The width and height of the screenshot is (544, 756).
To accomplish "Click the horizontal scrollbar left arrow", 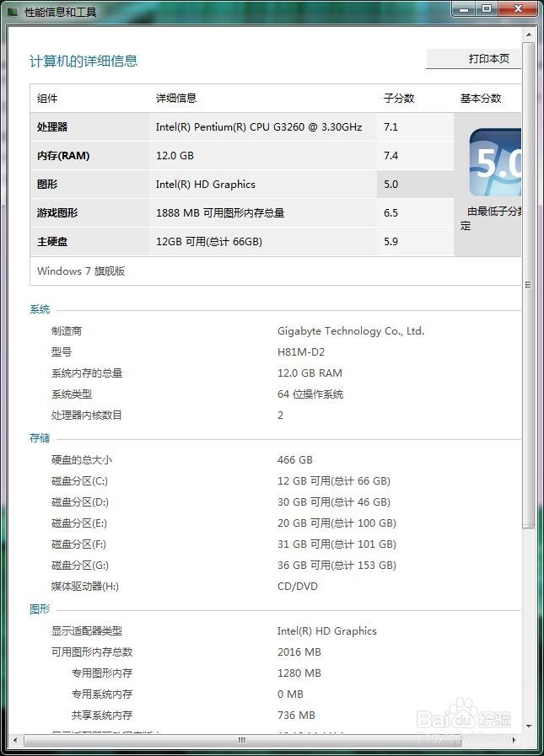I will [15, 739].
